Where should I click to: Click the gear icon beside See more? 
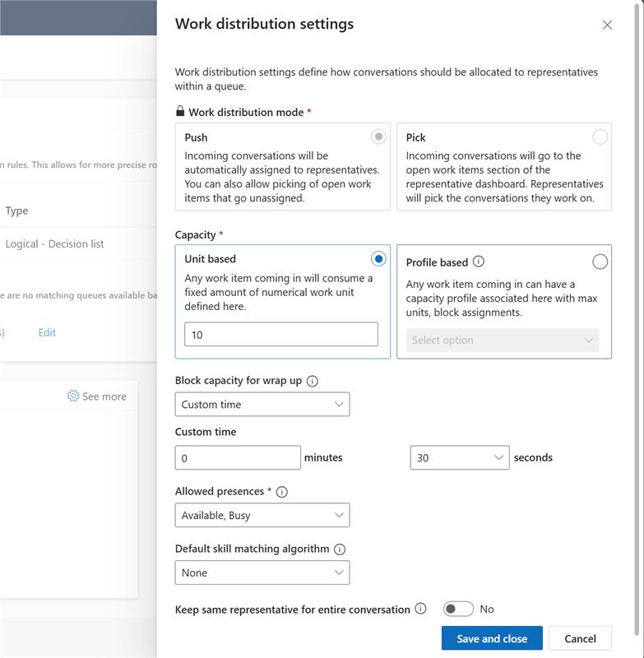73,396
